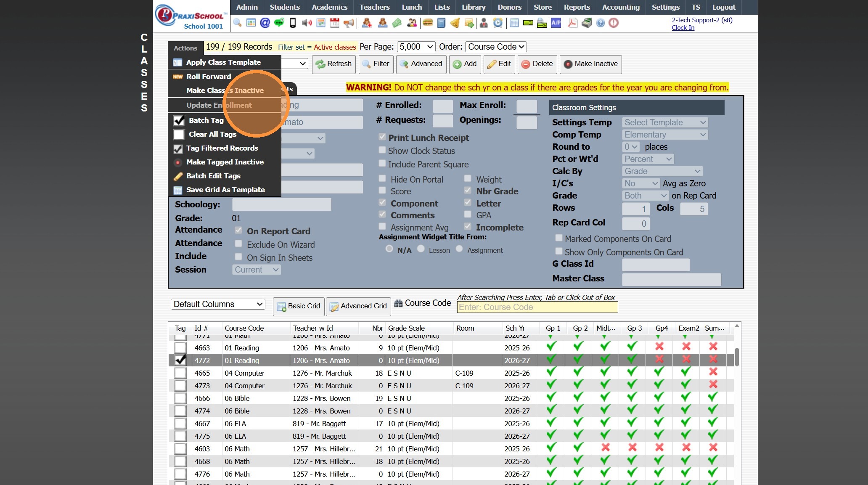Click the blue help question icon
Image resolution: width=868 pixels, height=485 pixels.
[601, 23]
